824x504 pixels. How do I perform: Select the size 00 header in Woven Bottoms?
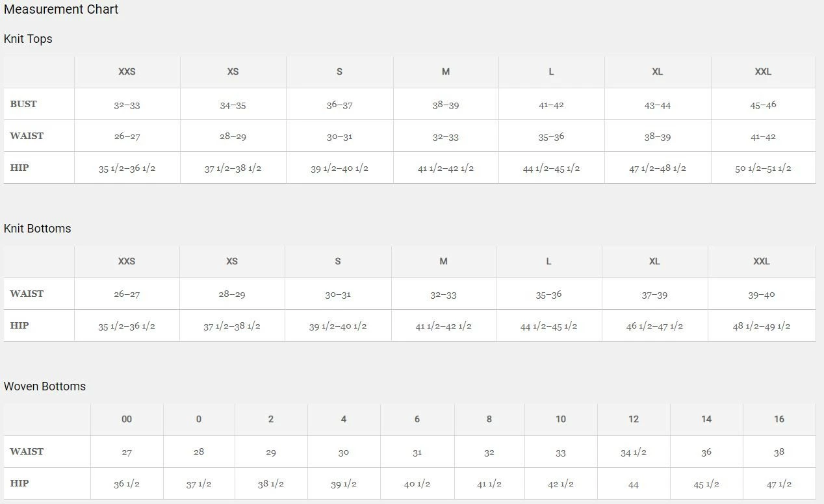(x=127, y=419)
